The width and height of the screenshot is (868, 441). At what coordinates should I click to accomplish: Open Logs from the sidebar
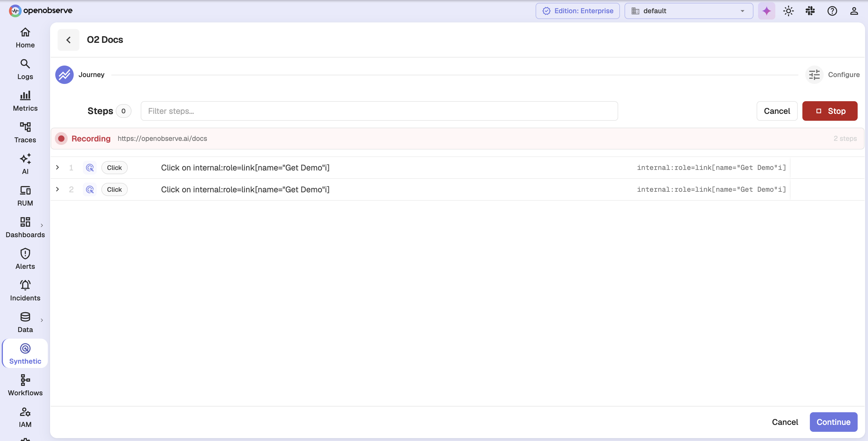(x=25, y=70)
